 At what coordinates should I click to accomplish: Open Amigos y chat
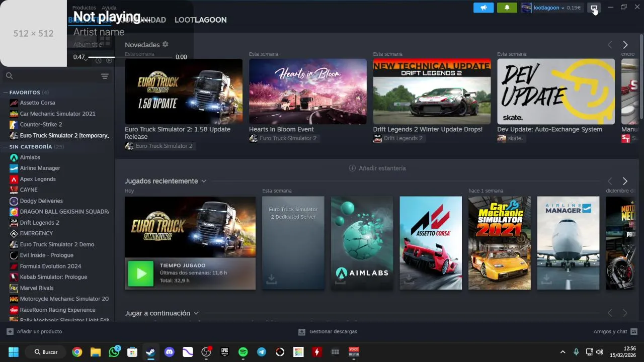pos(615,331)
